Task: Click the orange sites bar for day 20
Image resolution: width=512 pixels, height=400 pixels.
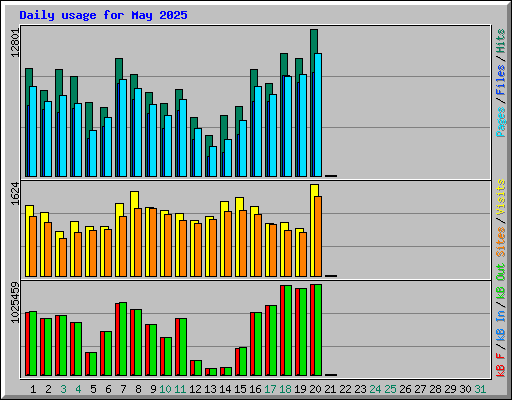Action: coord(318,236)
